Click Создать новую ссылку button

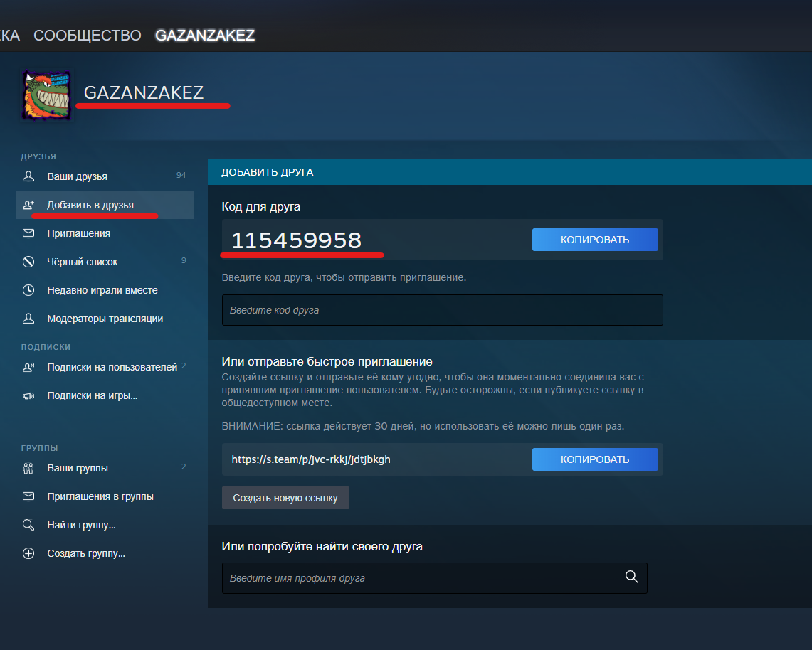285,498
